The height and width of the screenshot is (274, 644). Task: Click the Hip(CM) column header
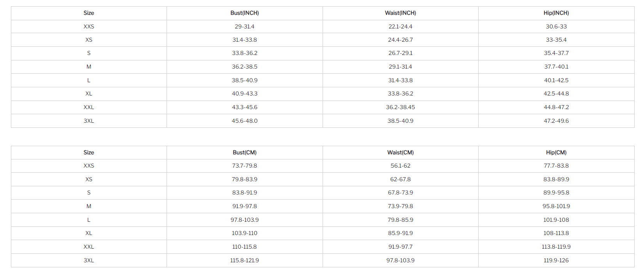[x=556, y=152]
